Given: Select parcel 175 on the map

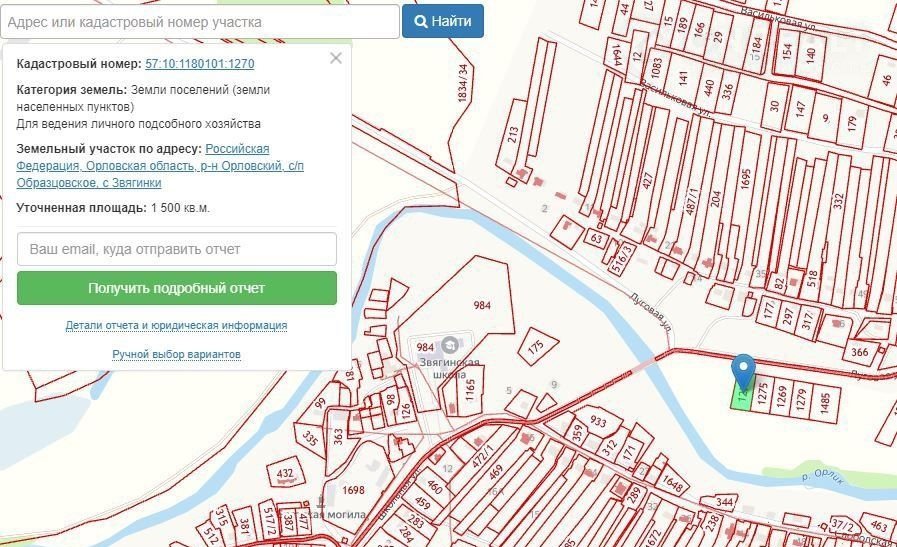Looking at the screenshot, I should 537,346.
